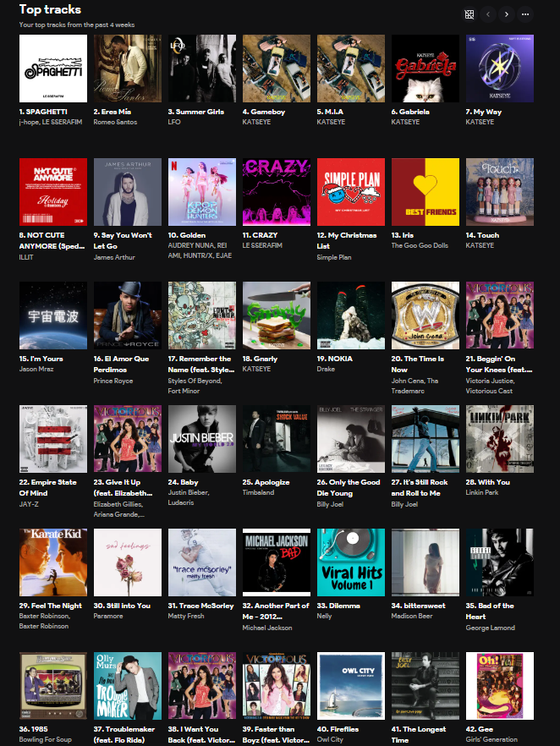Image resolution: width=560 pixels, height=746 pixels.
Task: Go to the next page of top tracks
Action: pyautogui.click(x=506, y=14)
